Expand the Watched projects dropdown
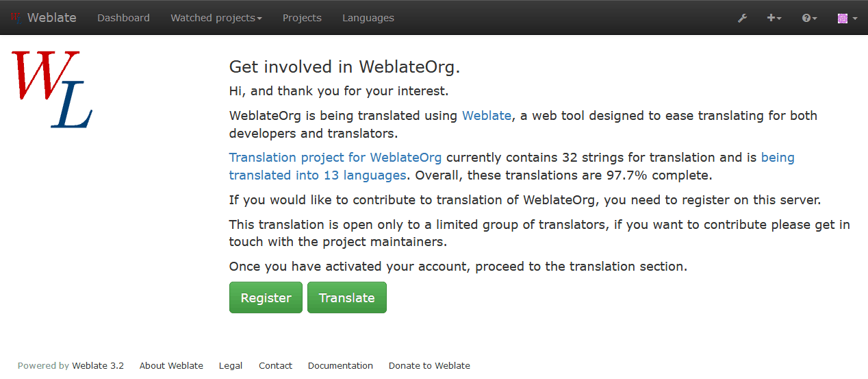 coord(216,18)
